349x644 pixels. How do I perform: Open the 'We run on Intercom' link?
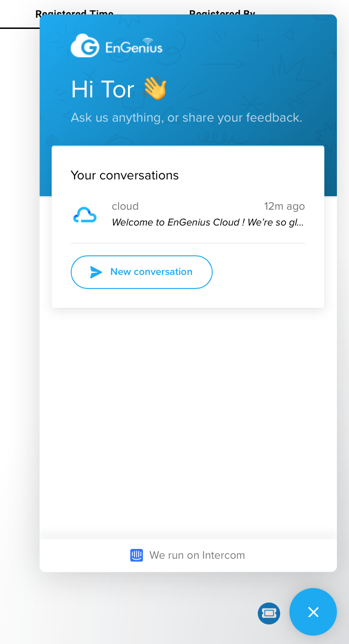[x=196, y=555]
